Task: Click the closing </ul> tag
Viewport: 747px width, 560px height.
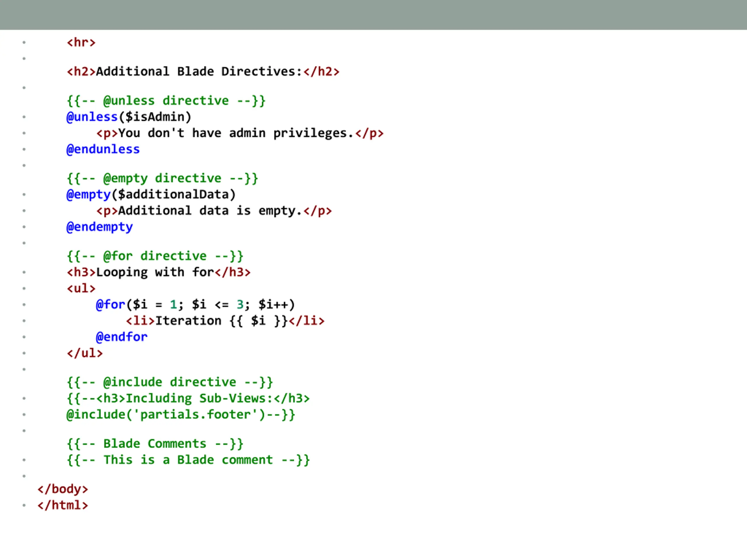Action: tap(85, 353)
